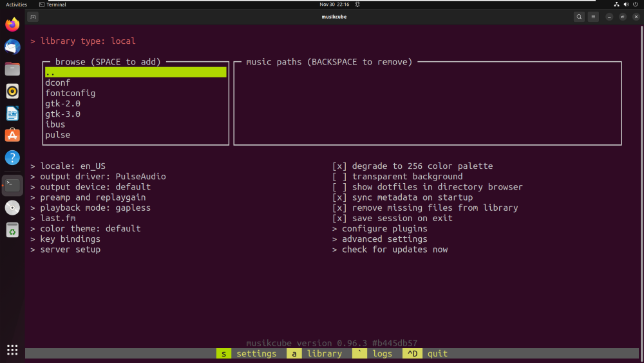Screen dimensions: 644x363
Task: Open Rhythmbox music player from the dock
Action: pos(12,92)
